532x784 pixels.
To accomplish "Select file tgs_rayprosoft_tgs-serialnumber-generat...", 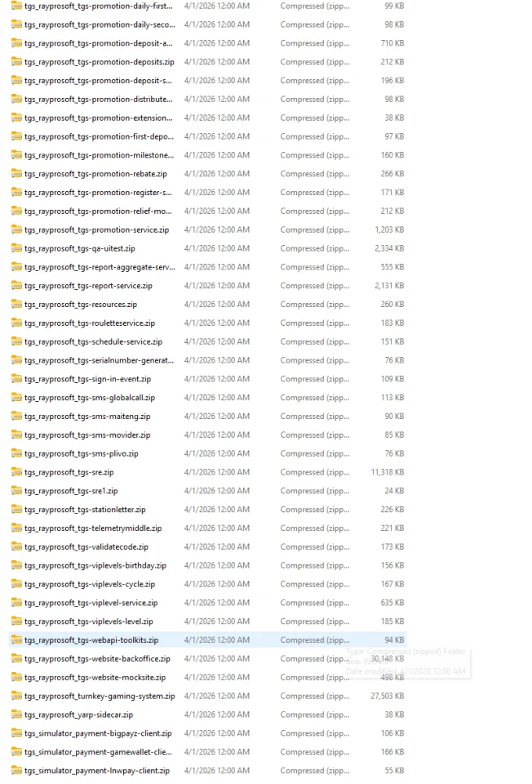I will pyautogui.click(x=99, y=360).
